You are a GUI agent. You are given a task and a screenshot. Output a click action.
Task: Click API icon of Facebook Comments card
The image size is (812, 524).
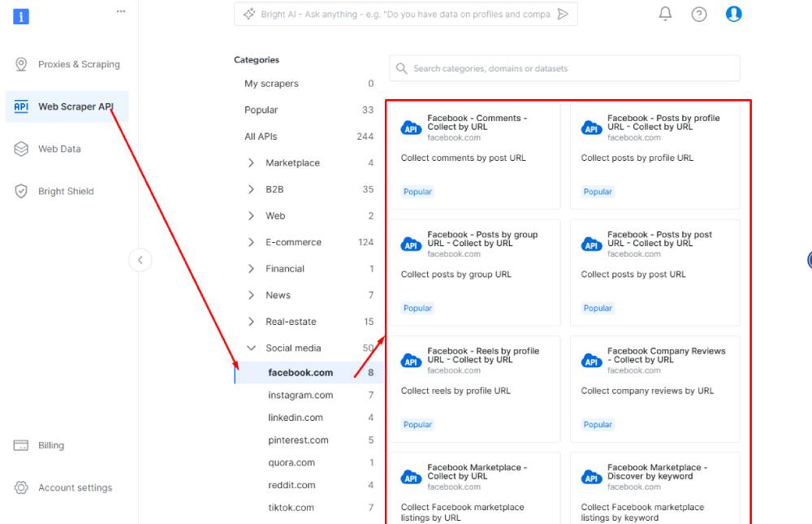click(x=411, y=128)
